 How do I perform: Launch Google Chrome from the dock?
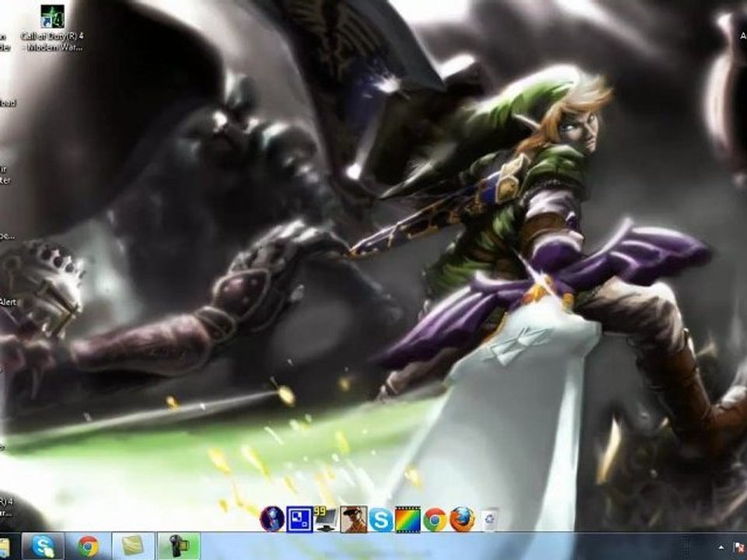[x=435, y=520]
